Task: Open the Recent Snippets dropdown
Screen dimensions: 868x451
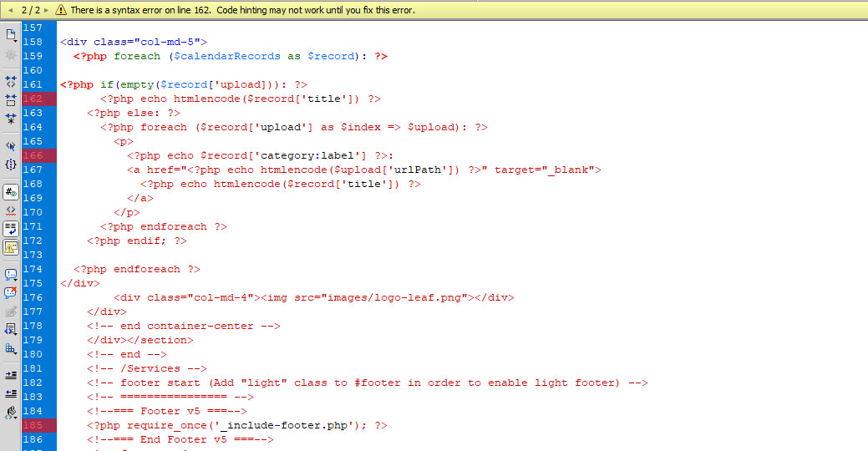Action: click(x=11, y=329)
